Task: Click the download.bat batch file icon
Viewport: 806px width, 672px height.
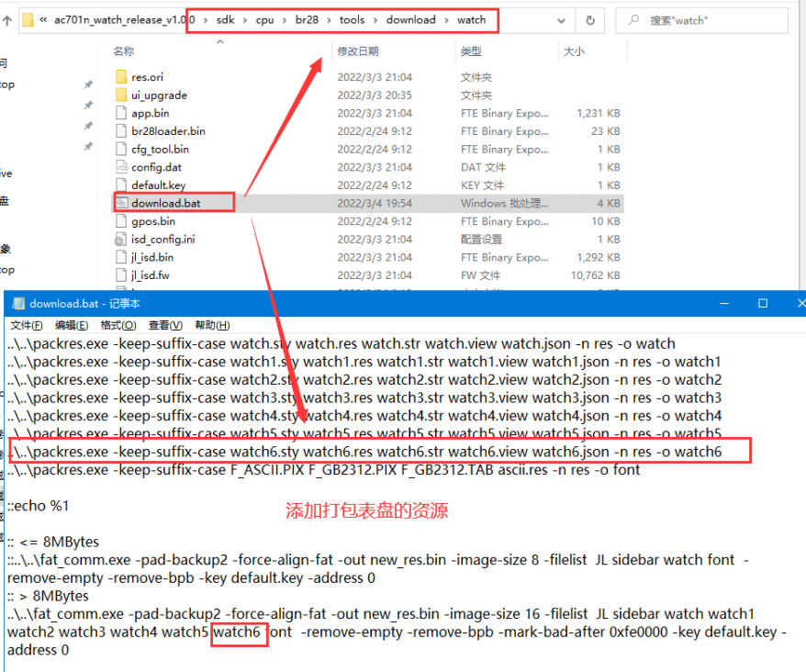Action: 121,203
